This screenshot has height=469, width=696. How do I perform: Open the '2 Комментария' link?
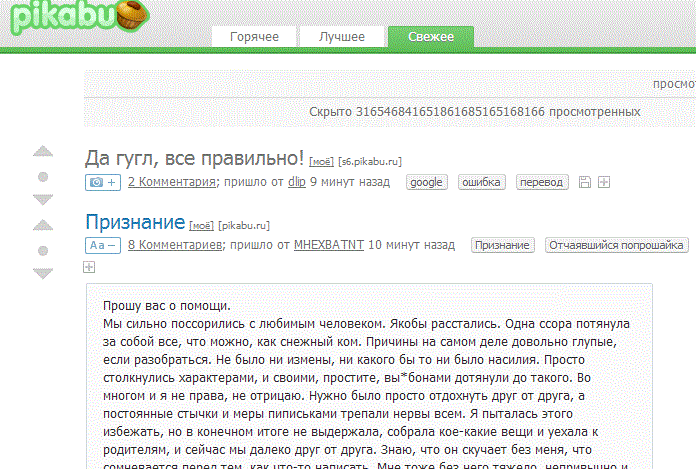[172, 182]
